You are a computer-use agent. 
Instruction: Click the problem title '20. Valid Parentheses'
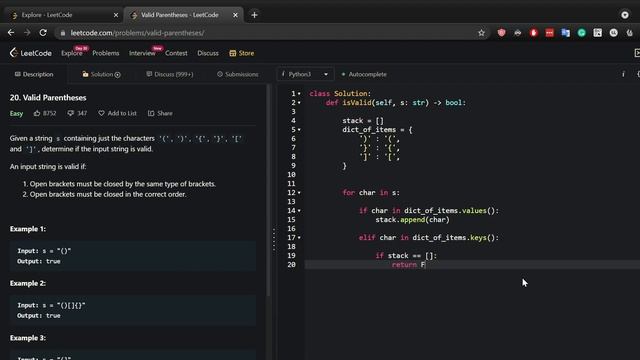pos(48,98)
